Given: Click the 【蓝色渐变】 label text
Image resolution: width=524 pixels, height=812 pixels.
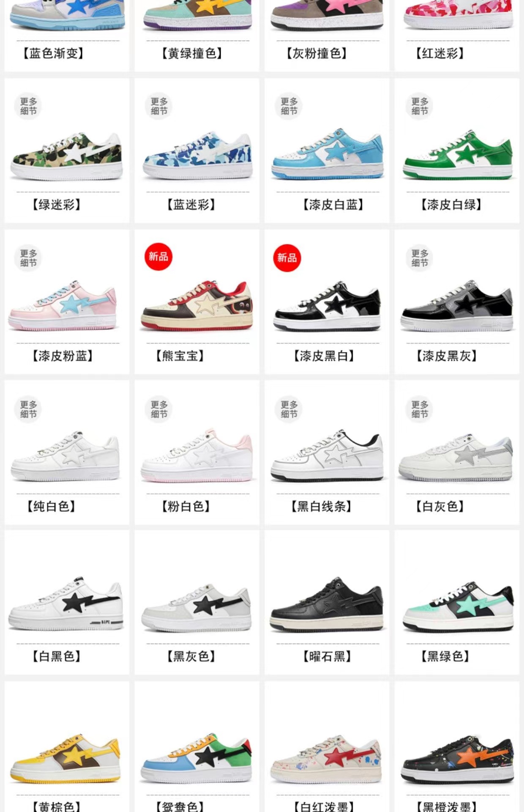Looking at the screenshot, I should [53, 53].
